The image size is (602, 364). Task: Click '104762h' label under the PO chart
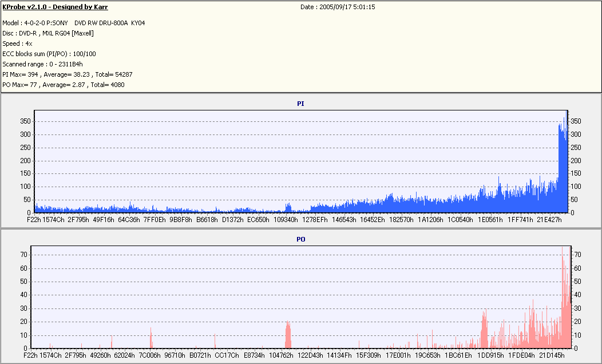(x=281, y=355)
